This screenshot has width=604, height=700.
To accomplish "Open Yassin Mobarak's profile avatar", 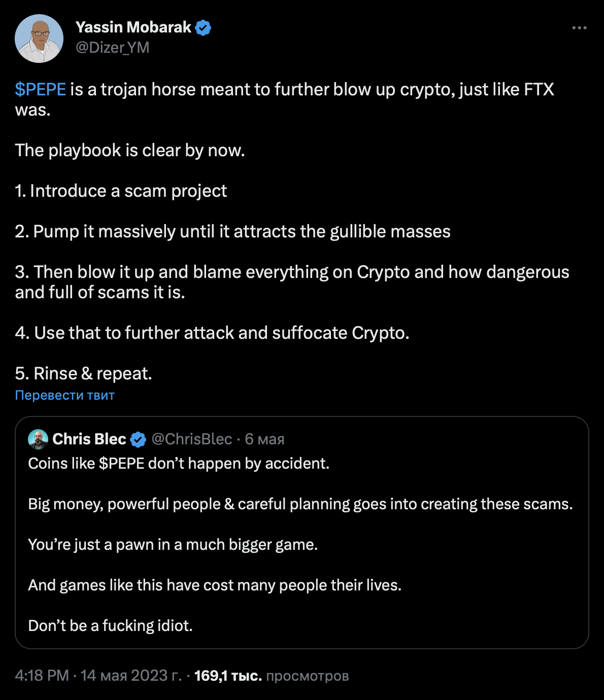I will [39, 39].
